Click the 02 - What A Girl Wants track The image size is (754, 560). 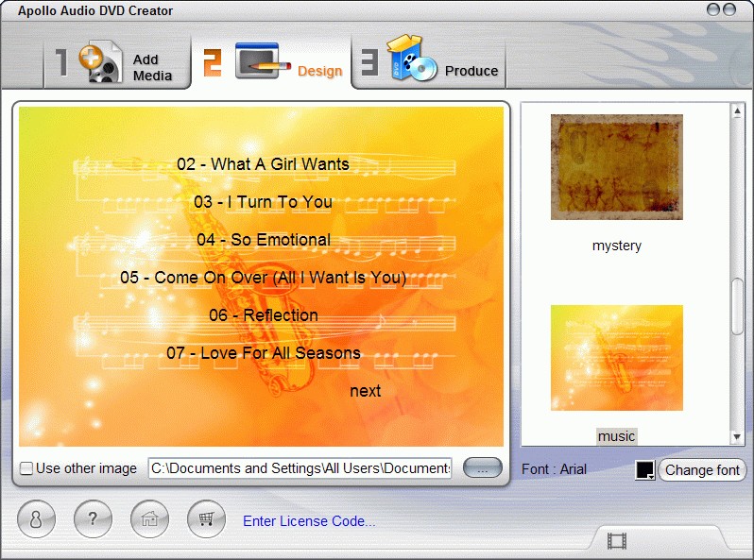[x=263, y=164]
